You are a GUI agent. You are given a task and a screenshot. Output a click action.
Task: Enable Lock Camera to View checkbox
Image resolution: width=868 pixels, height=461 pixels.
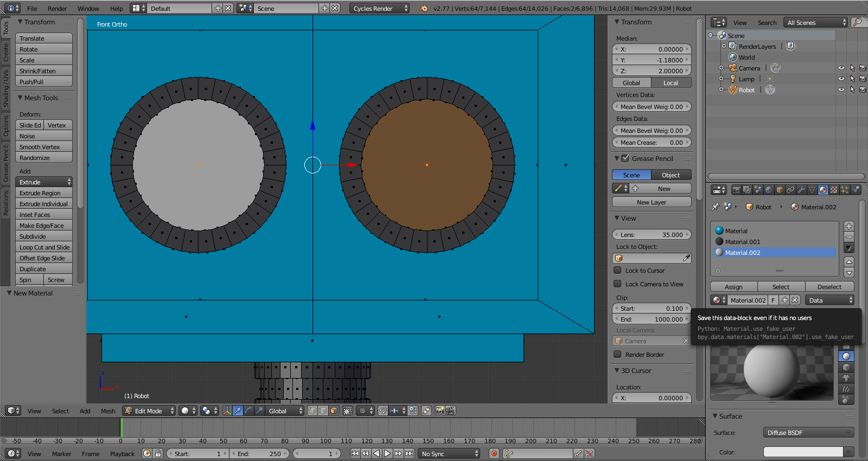[617, 284]
